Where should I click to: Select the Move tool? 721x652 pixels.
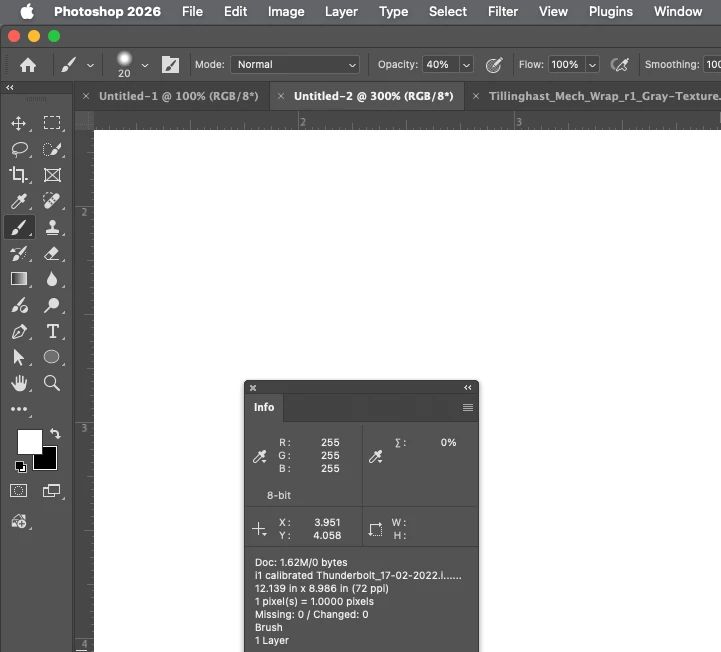tap(18, 123)
